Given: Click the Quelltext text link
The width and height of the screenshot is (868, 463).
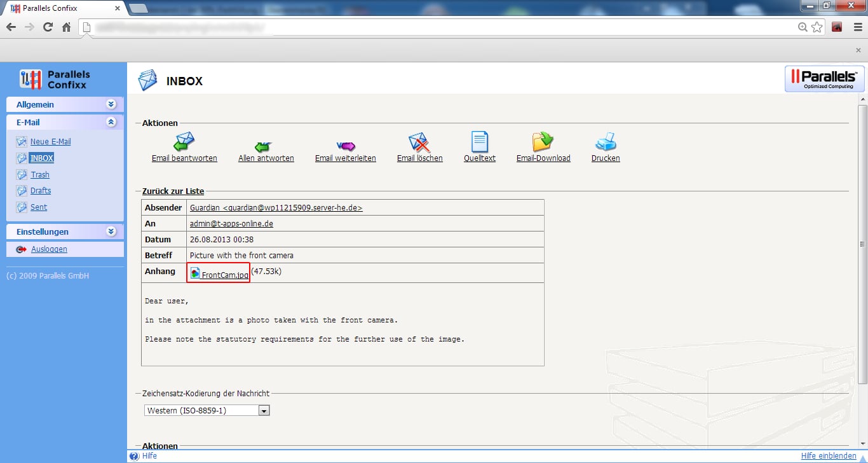Looking at the screenshot, I should (480, 158).
